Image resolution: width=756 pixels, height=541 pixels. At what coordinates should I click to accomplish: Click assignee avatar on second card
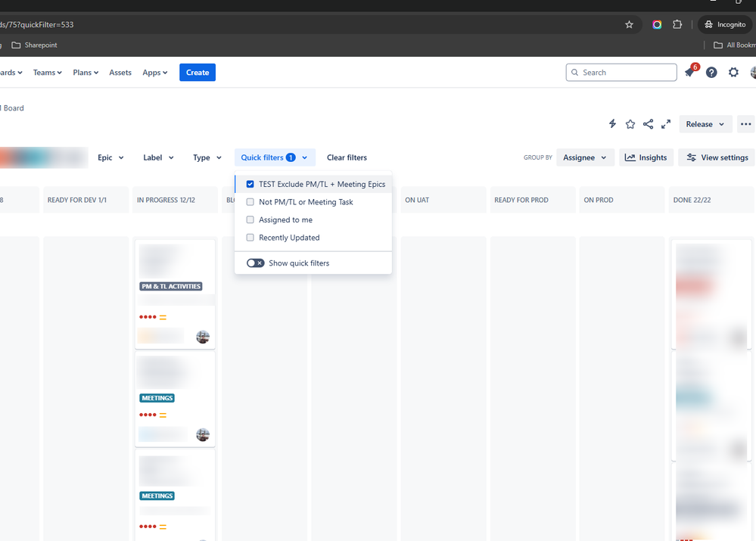(x=203, y=434)
